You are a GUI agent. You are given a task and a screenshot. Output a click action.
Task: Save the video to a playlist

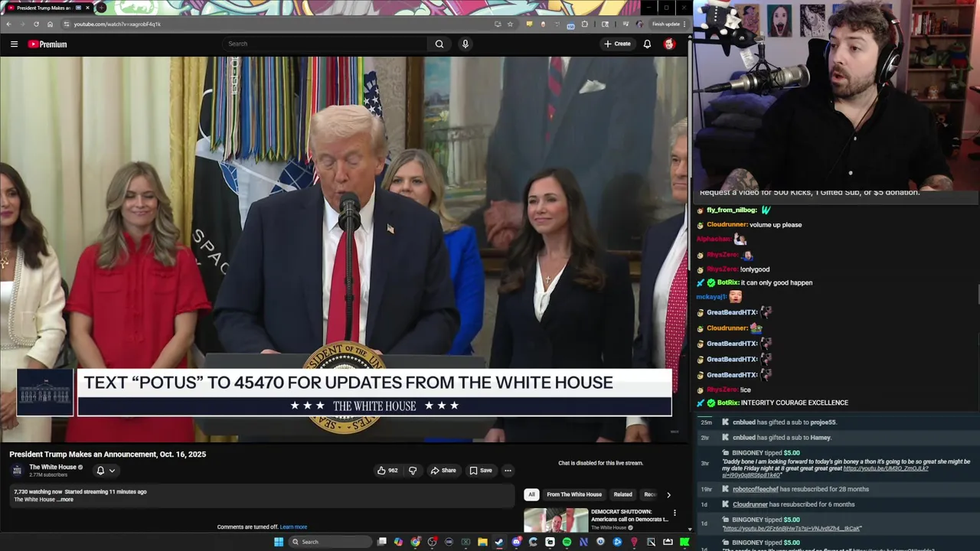click(481, 471)
